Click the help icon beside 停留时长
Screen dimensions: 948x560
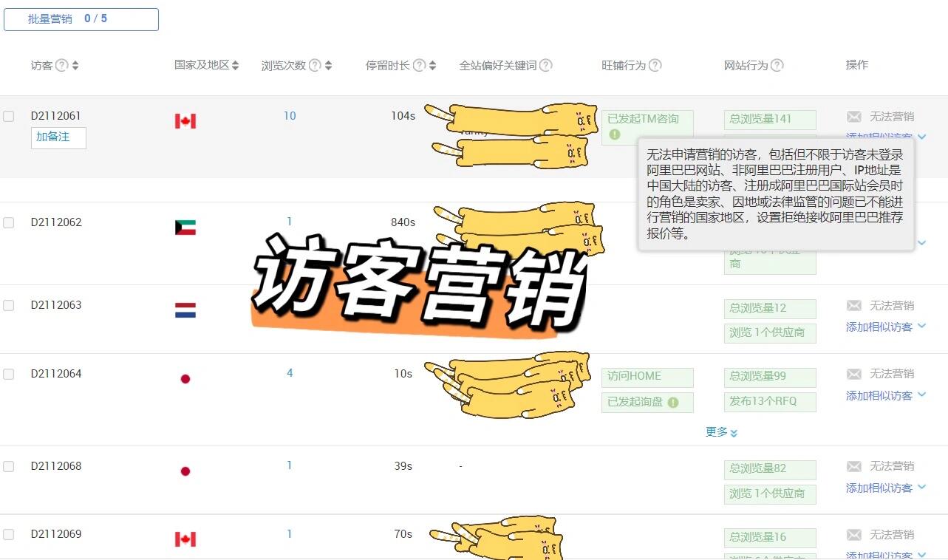[419, 65]
